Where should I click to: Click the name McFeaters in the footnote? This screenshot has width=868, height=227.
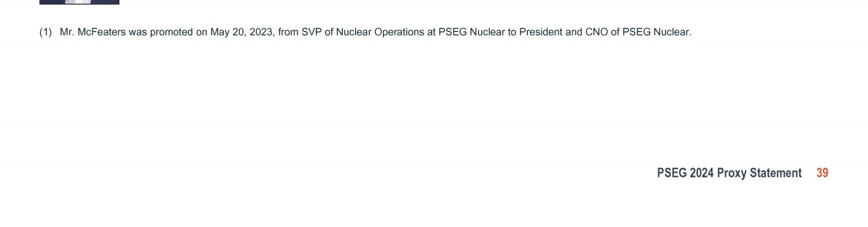(101, 32)
